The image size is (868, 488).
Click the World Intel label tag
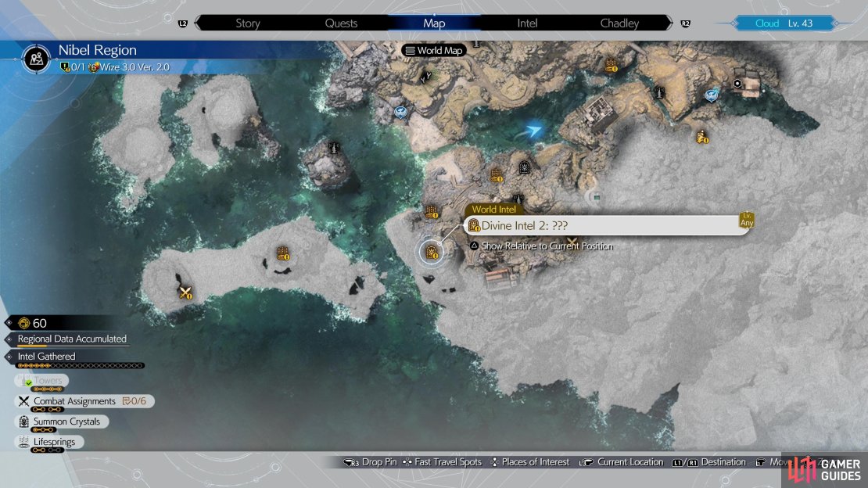(493, 210)
